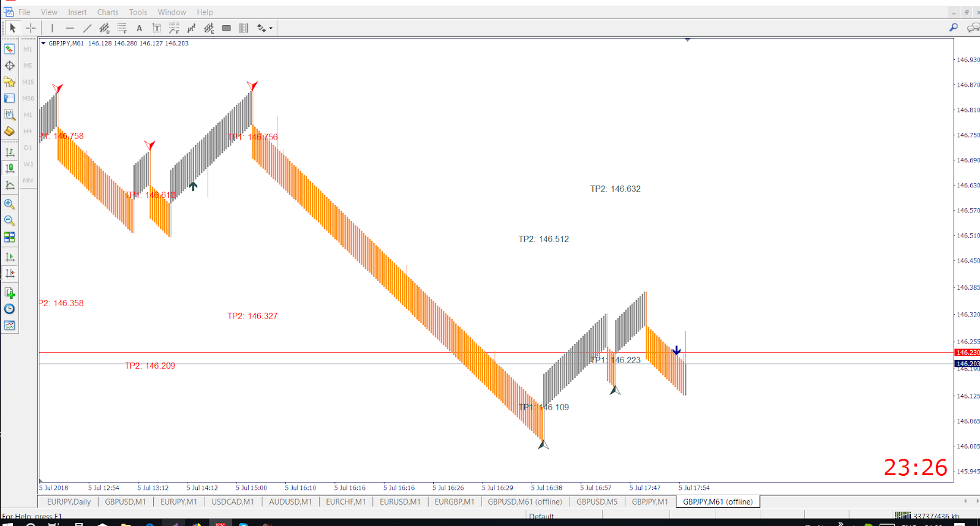Choose the Horizontal Line drawing tool
The width and height of the screenshot is (980, 526).
coord(70,28)
